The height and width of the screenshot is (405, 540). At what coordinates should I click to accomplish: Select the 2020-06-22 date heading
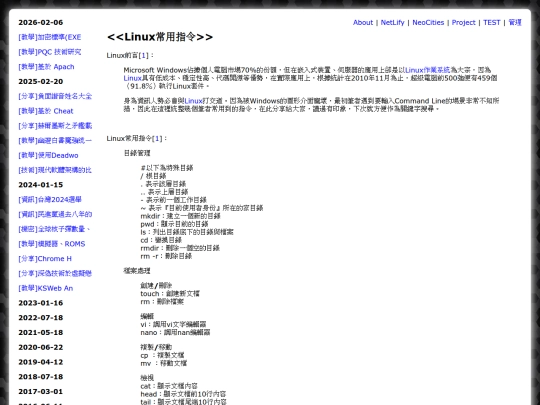click(x=41, y=347)
